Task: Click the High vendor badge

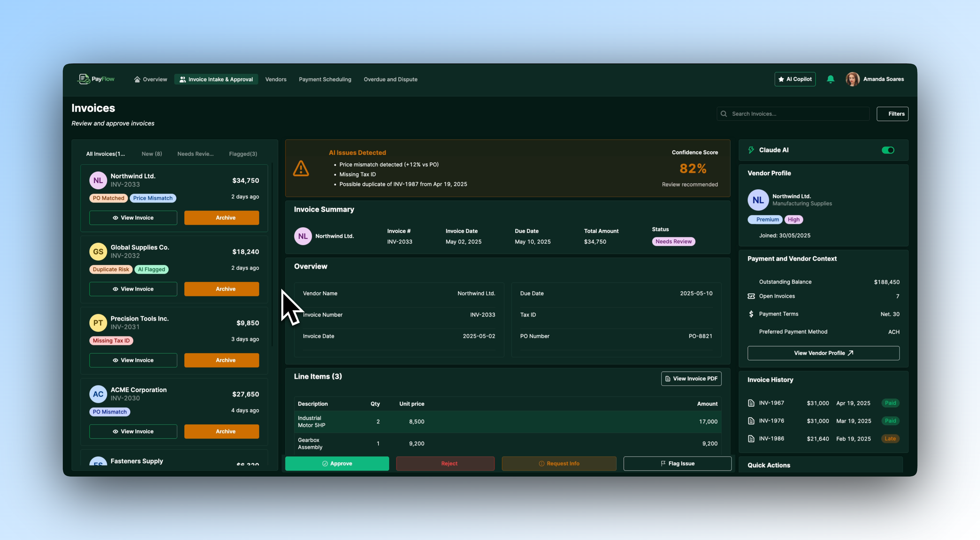Action: tap(794, 220)
